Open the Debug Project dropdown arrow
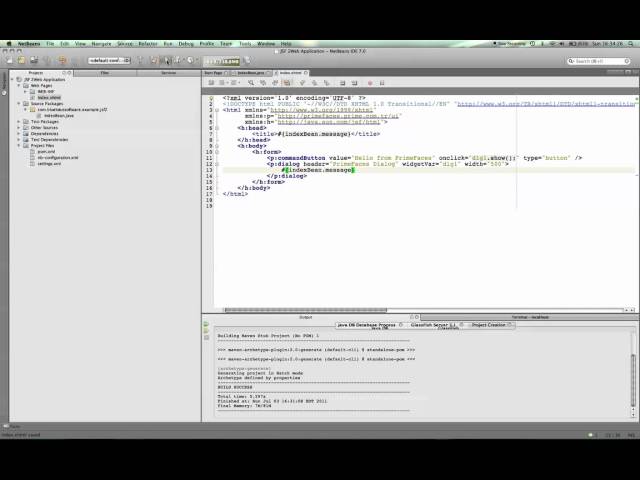 point(182,60)
